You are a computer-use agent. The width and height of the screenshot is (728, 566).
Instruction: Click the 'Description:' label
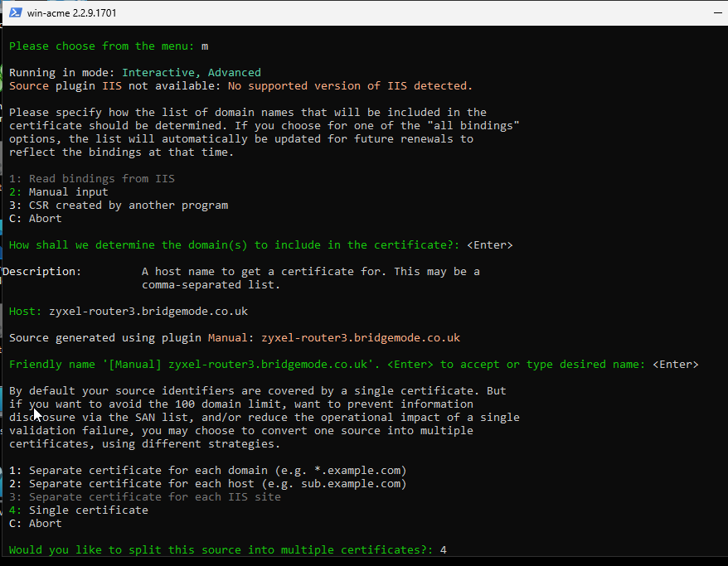[42, 272]
